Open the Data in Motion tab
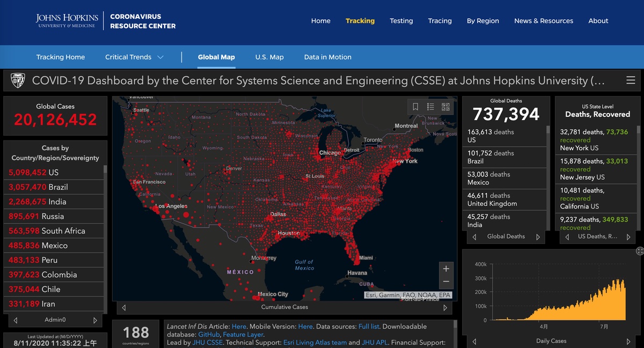Viewport: 644px width, 348px height. [x=328, y=57]
